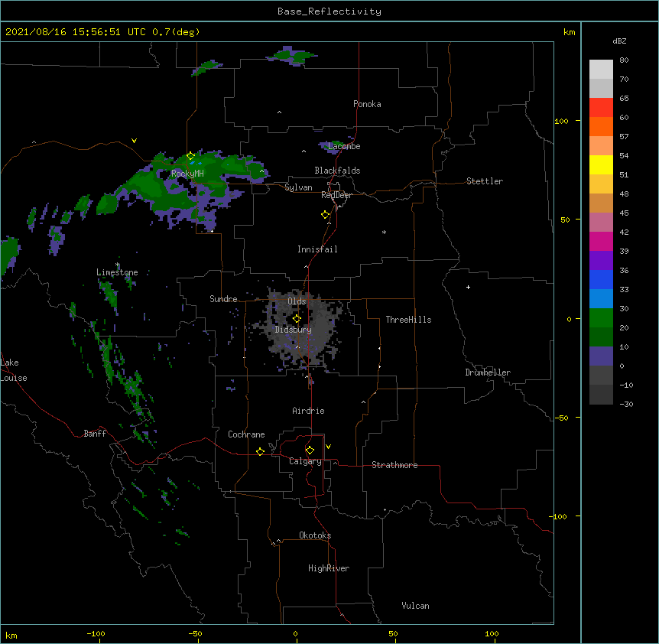Viewport: 659px width, 644px height.
Task: Click the Vulcan label
Action: coord(415,606)
